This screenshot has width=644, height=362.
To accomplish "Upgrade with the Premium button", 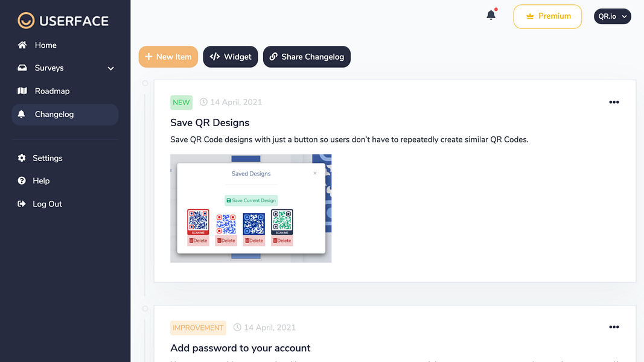I will point(547,16).
